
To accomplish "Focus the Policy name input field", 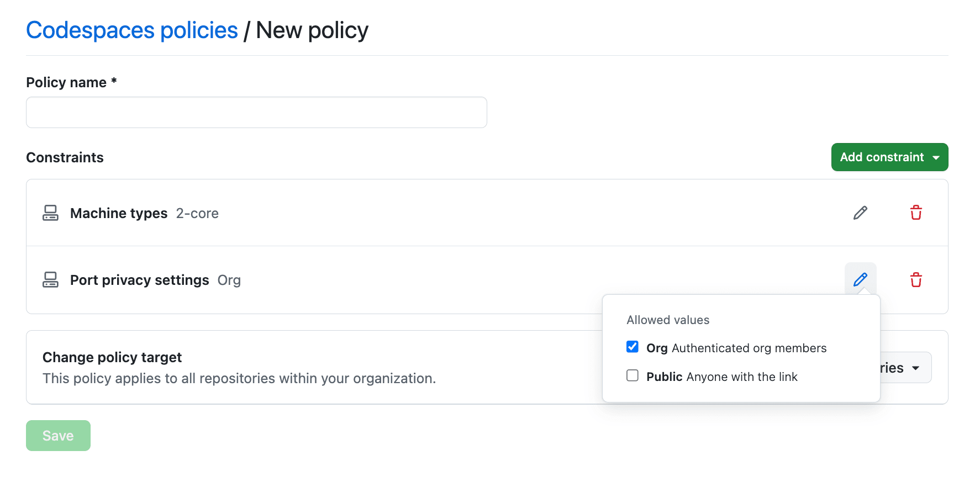I will pos(256,113).
